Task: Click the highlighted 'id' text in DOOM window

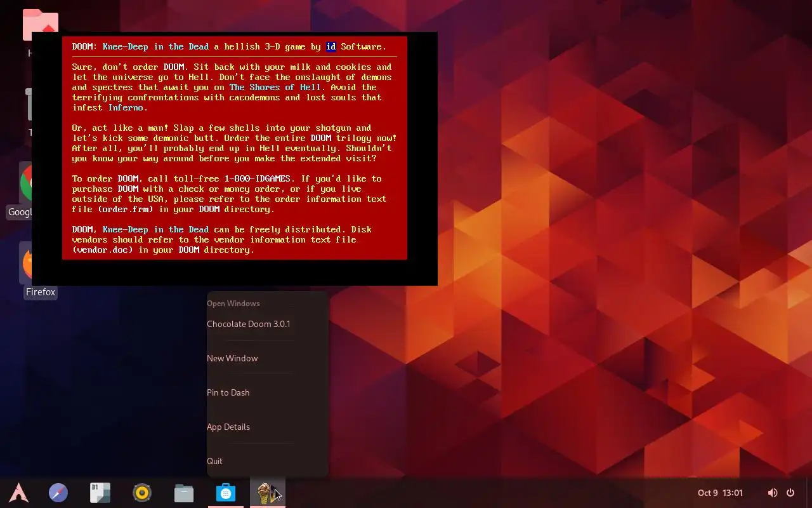Action: click(x=331, y=46)
